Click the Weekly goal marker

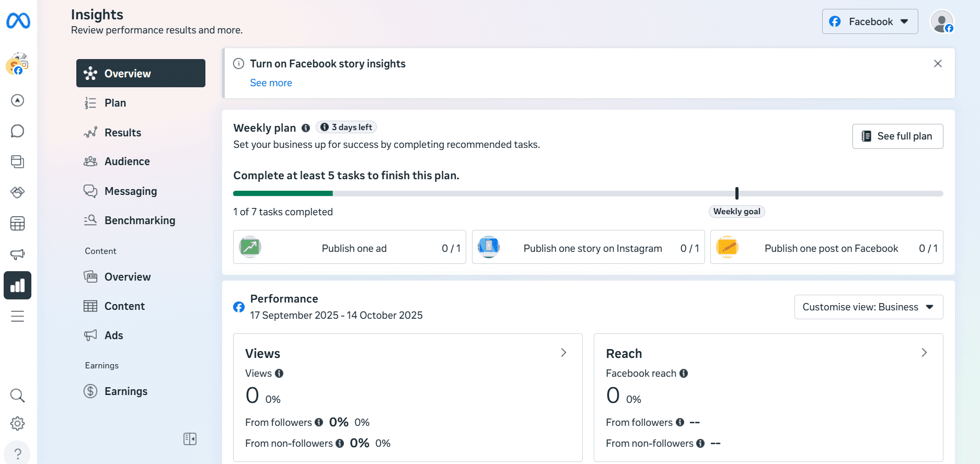point(737,193)
